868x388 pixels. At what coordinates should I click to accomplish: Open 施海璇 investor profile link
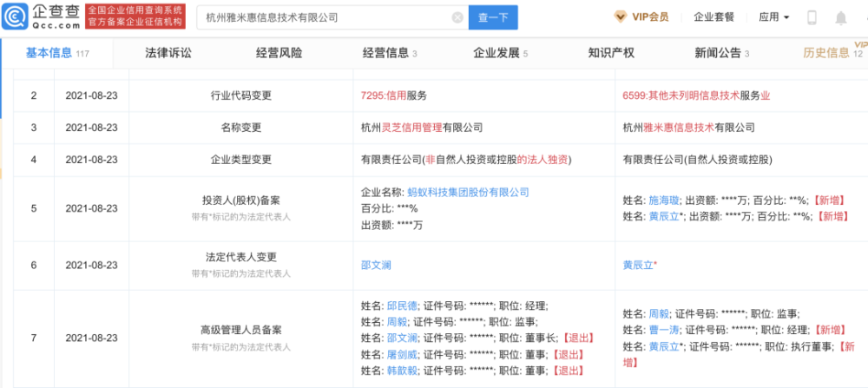point(665,201)
